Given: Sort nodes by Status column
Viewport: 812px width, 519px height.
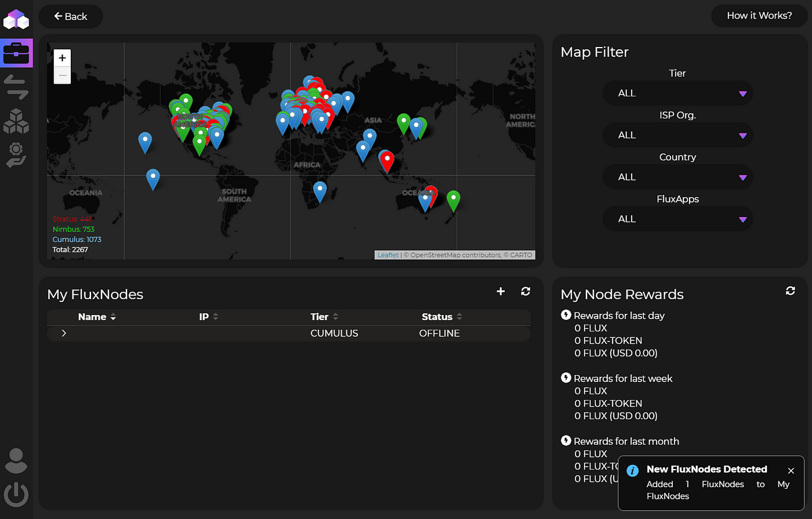Looking at the screenshot, I should pos(442,317).
